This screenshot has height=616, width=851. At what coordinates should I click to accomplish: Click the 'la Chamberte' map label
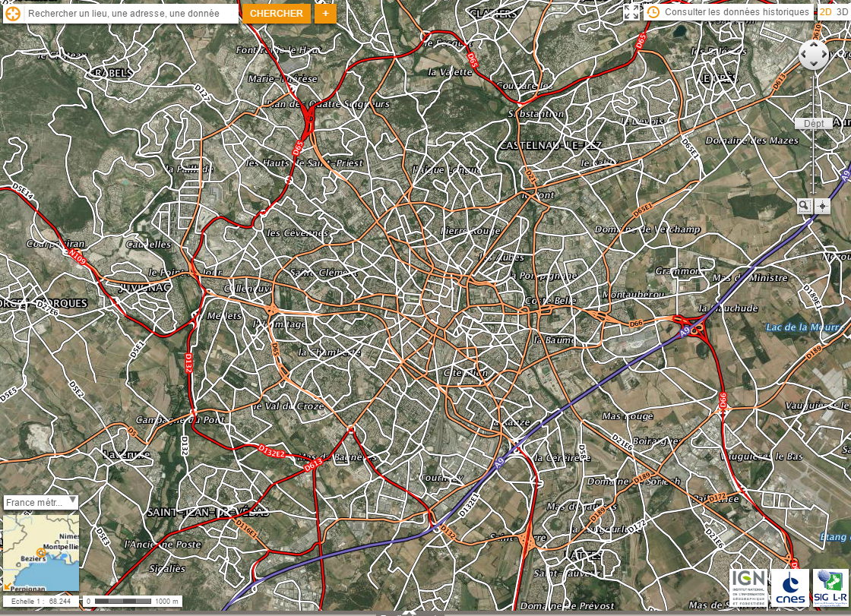point(330,352)
